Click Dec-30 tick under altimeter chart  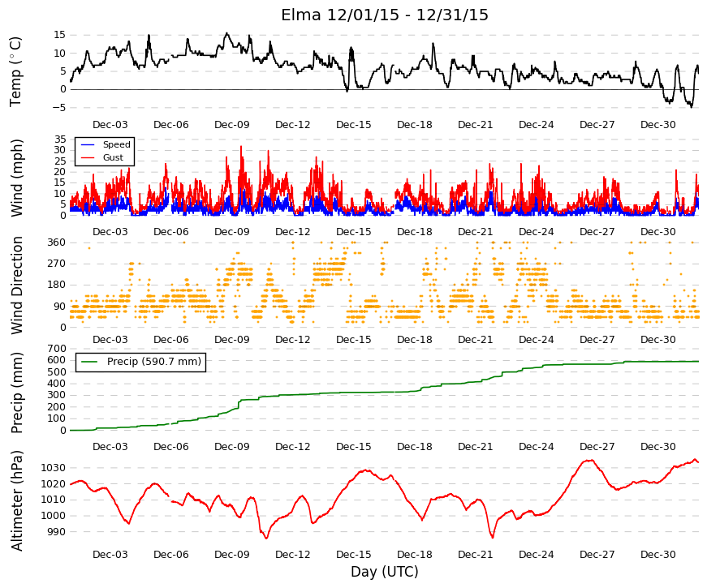(x=657, y=555)
